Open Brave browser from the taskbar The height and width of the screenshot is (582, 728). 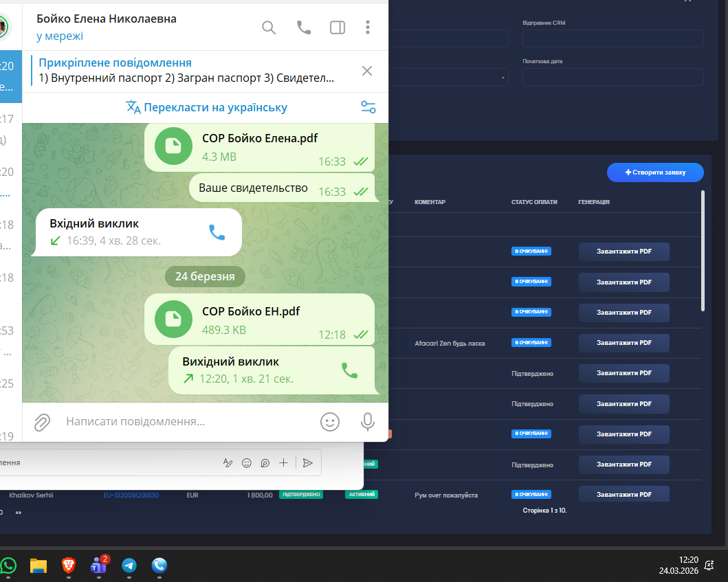click(x=69, y=566)
